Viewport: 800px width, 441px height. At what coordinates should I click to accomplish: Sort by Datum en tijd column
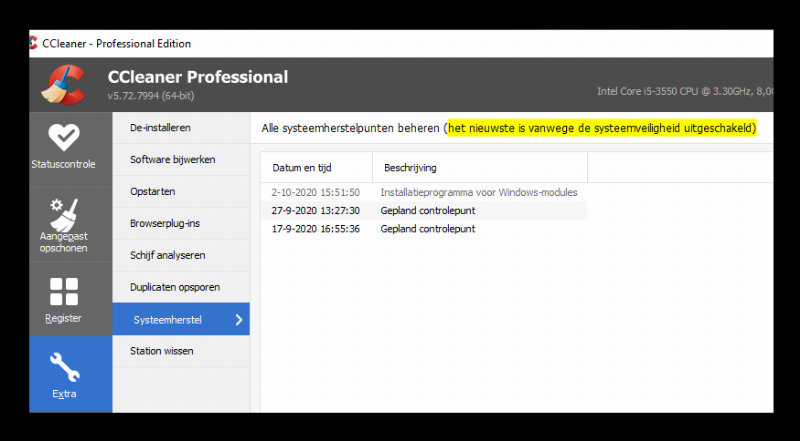pos(316,167)
